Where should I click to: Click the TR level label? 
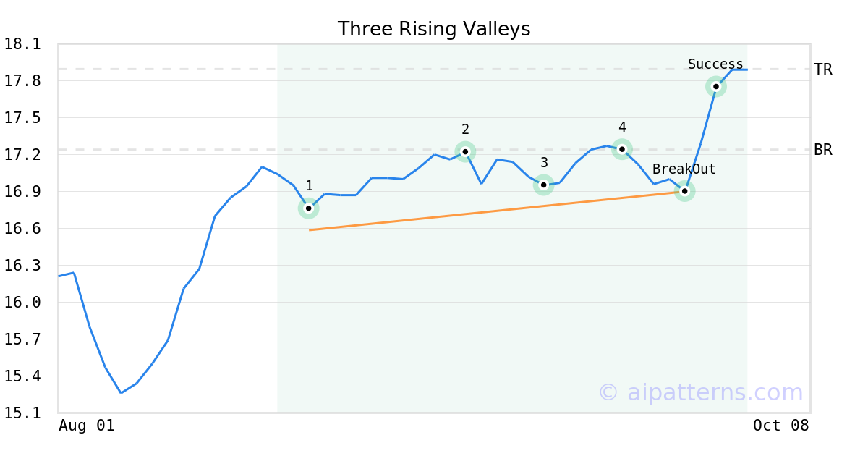[x=823, y=69]
